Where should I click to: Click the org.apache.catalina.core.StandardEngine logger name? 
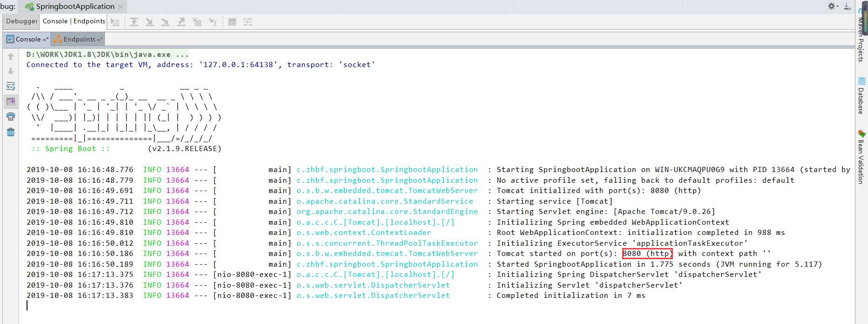click(387, 212)
